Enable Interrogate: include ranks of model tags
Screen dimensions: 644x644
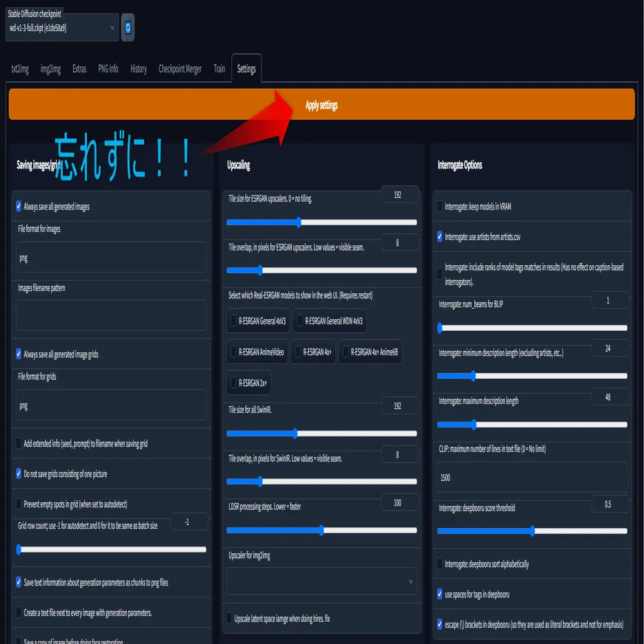coord(440,274)
